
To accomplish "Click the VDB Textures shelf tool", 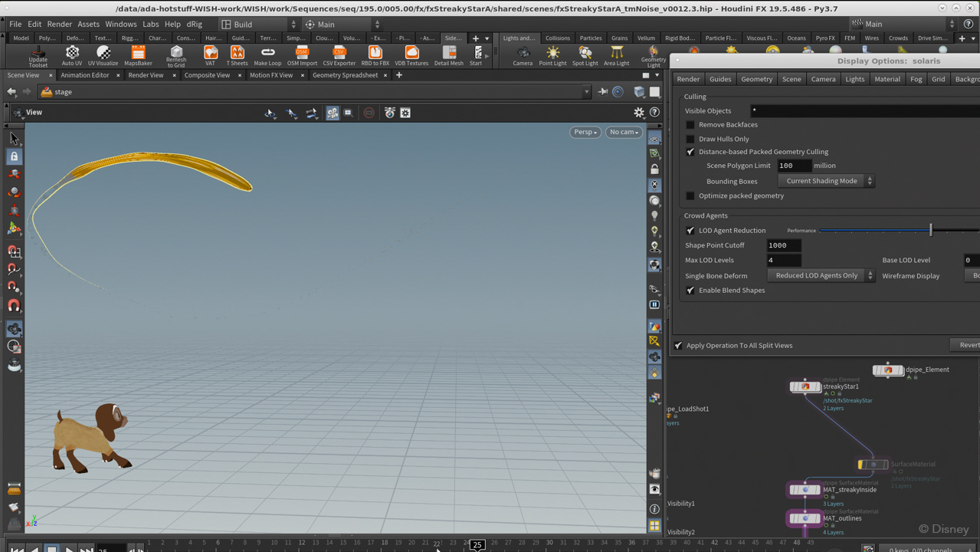I will [x=411, y=56].
